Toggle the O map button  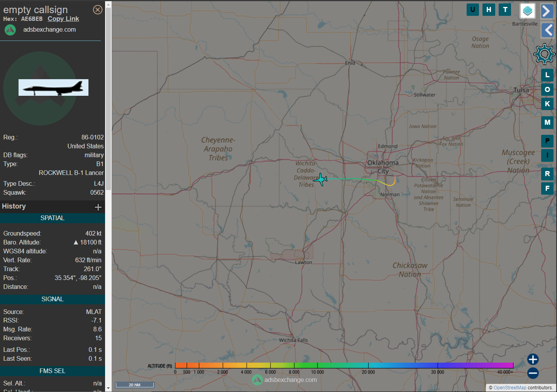(547, 89)
